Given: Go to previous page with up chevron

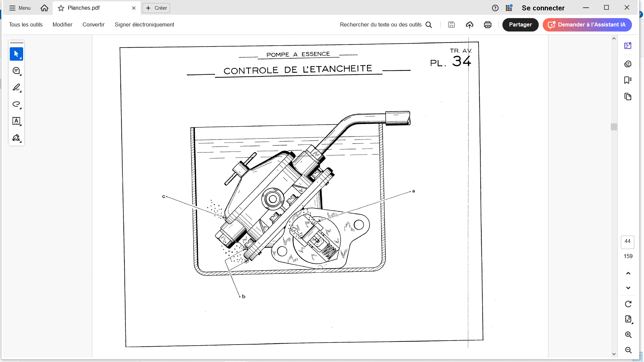Looking at the screenshot, I should [628, 273].
